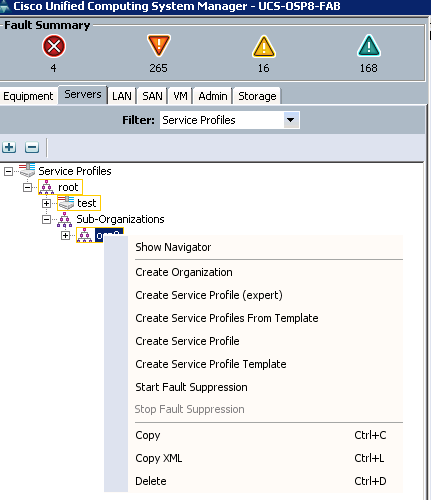The image size is (431, 500).
Task: Click the collapse all minus toolbar icon
Action: tap(32, 147)
